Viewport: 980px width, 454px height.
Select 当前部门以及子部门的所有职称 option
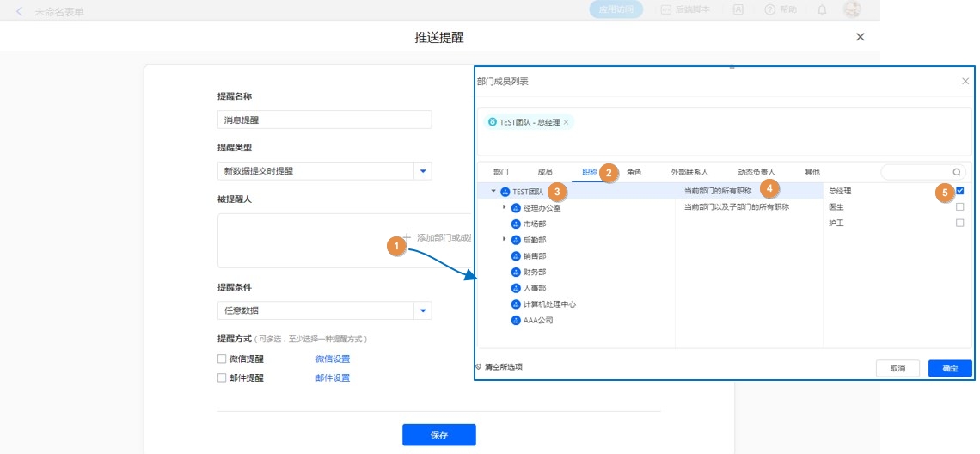click(736, 207)
